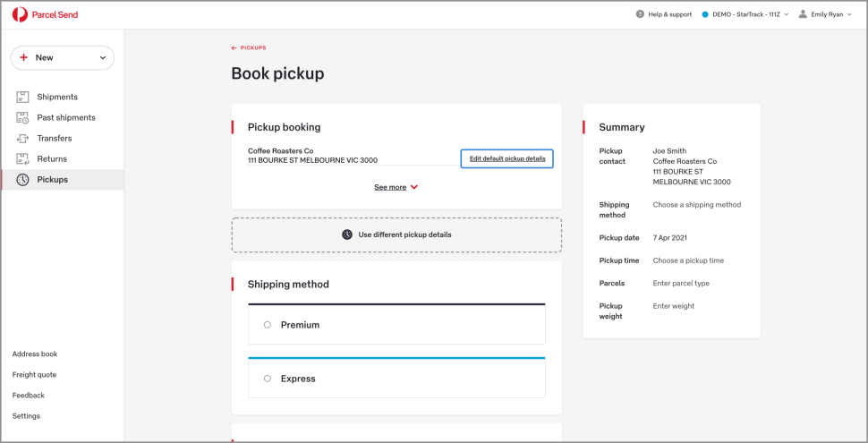Open Freight quote
Viewport: 868px width, 443px height.
(x=34, y=375)
